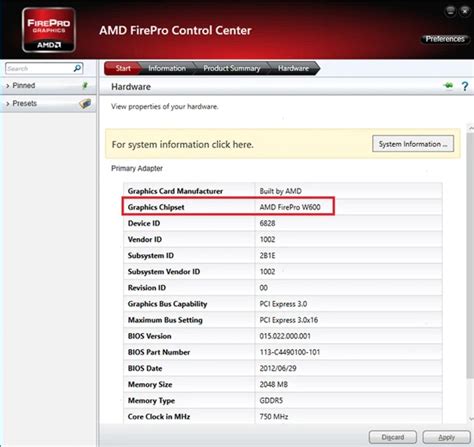Select the Information breadcrumb
The height and width of the screenshot is (447, 474).
click(167, 68)
